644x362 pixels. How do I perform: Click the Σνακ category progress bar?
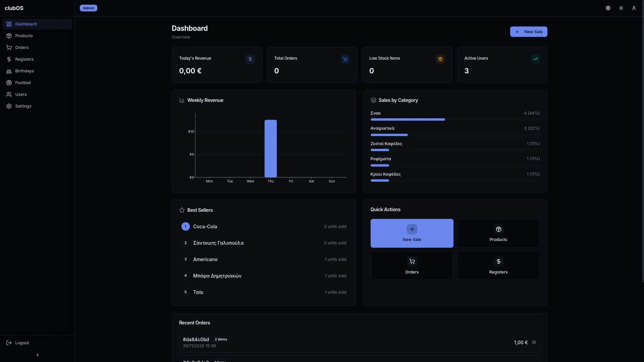408,119
